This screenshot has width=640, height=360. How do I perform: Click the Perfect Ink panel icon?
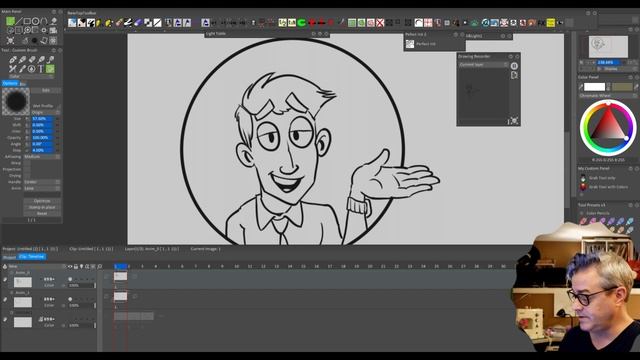[410, 44]
